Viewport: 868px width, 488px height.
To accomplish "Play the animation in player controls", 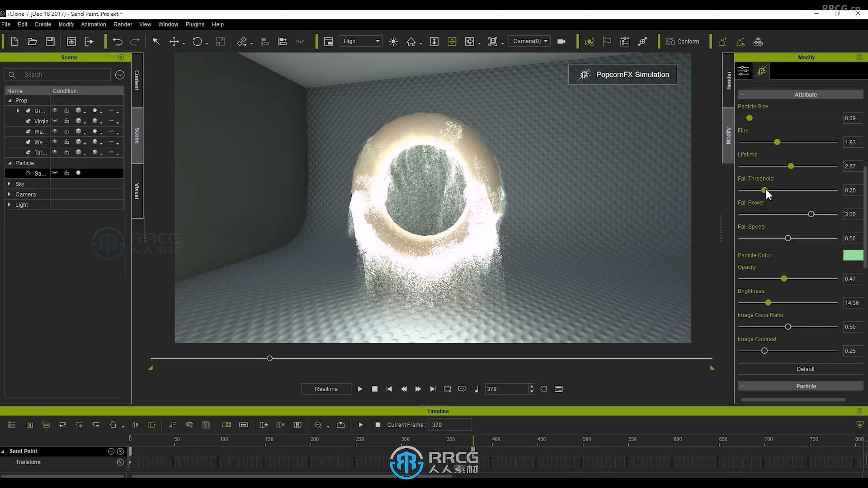I will click(x=360, y=389).
